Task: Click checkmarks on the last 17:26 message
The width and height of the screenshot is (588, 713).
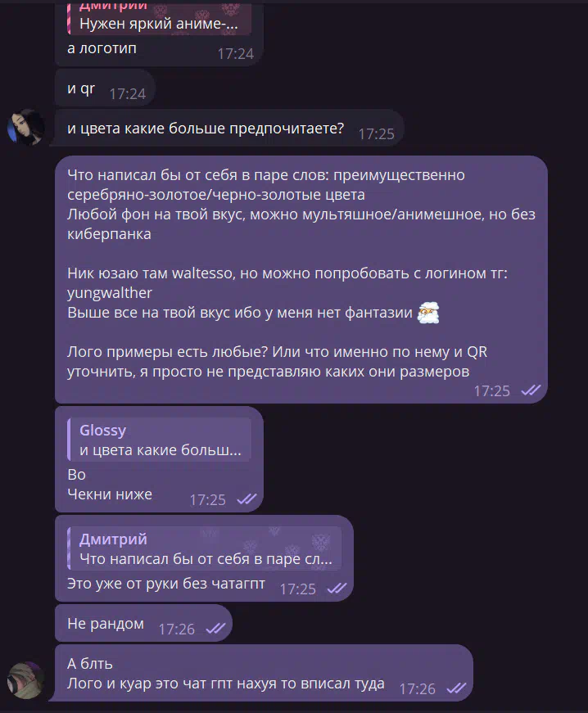Action: pyautogui.click(x=457, y=688)
